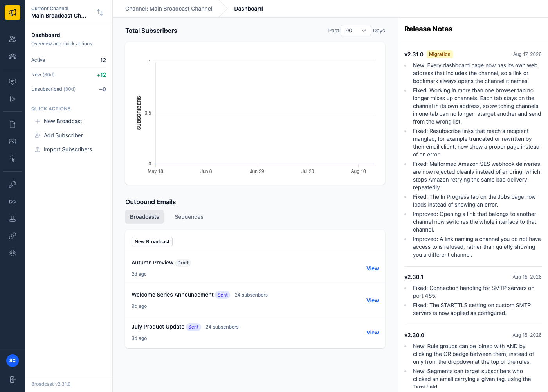Click the Release Notes heading
The height and width of the screenshot is (392, 548).
pos(428,29)
